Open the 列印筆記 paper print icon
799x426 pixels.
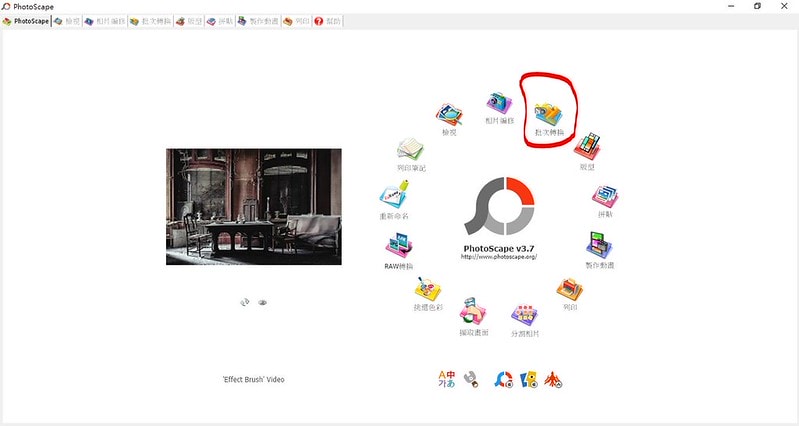tap(410, 151)
